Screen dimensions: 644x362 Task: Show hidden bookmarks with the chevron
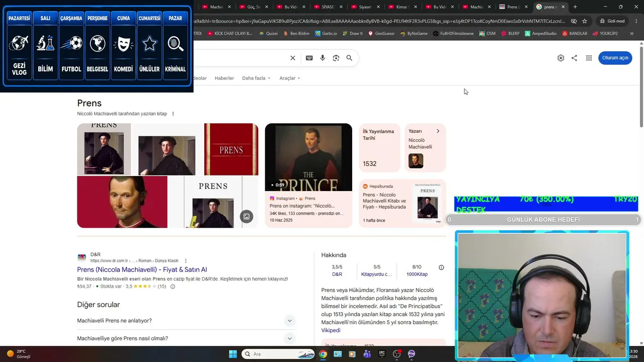click(x=632, y=33)
